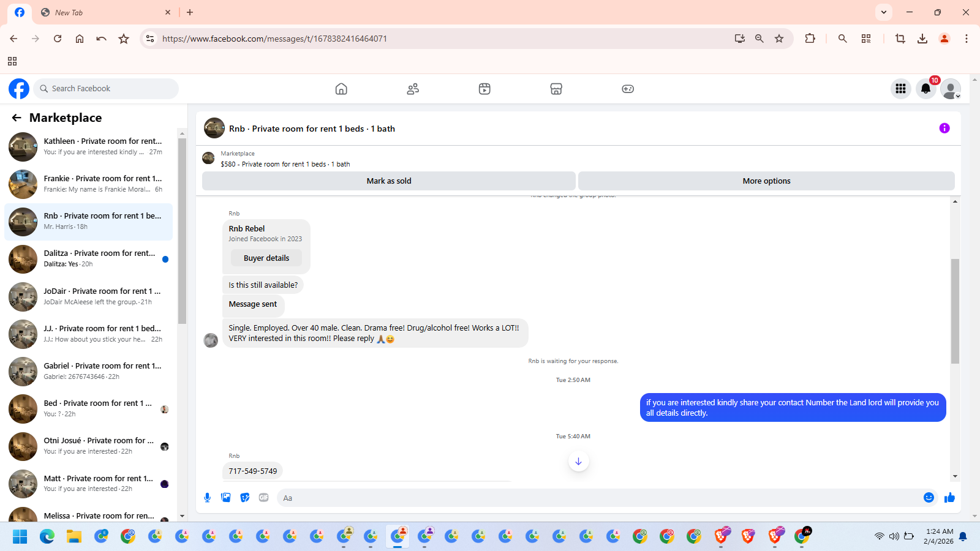The height and width of the screenshot is (551, 980).
Task: Open Kathleen private room conversation
Action: 89,147
